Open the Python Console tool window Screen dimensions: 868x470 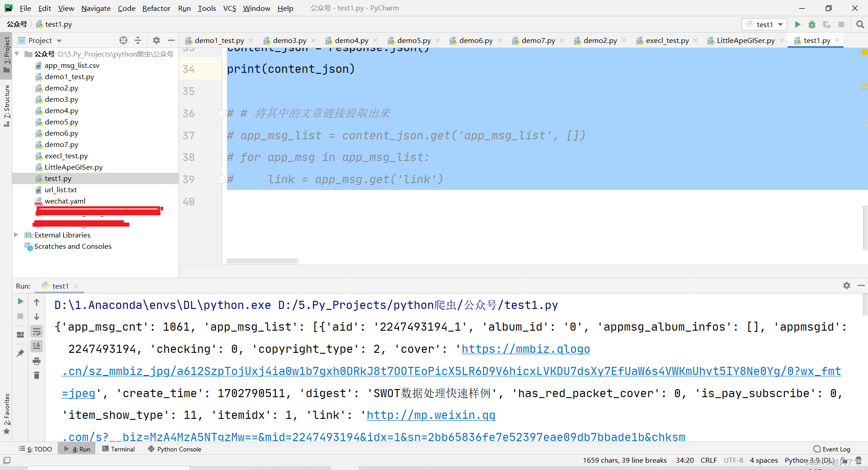click(x=175, y=449)
